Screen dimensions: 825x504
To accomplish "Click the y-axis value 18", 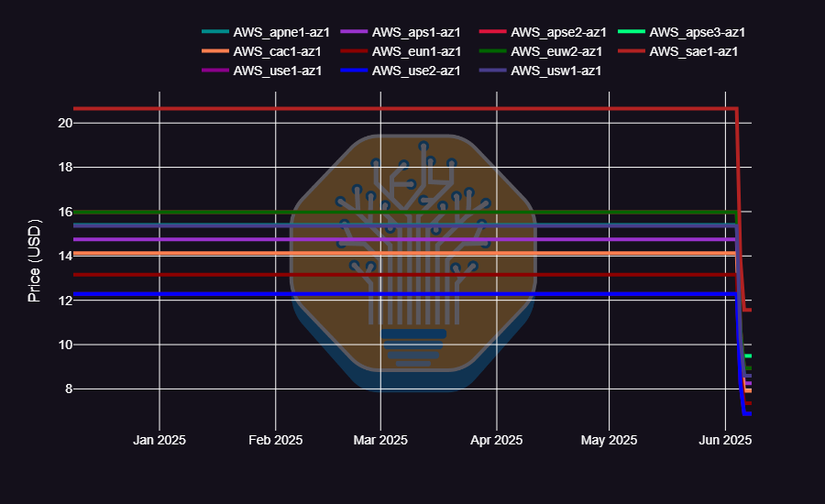I will click(x=65, y=168).
